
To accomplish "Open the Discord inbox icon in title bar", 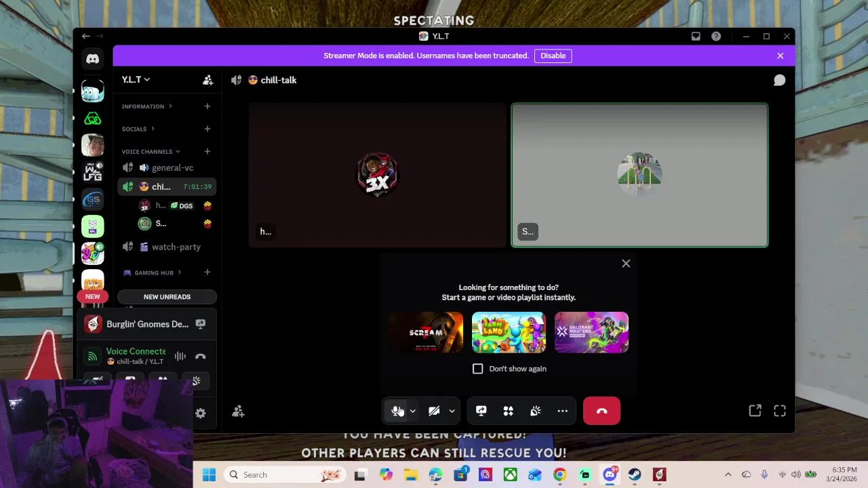I will point(696,37).
